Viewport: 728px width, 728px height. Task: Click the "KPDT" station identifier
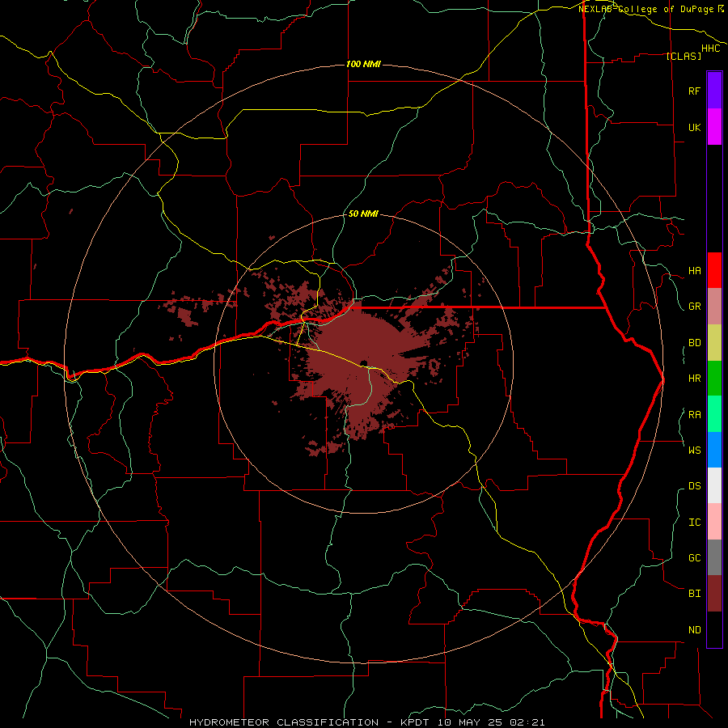point(414,722)
